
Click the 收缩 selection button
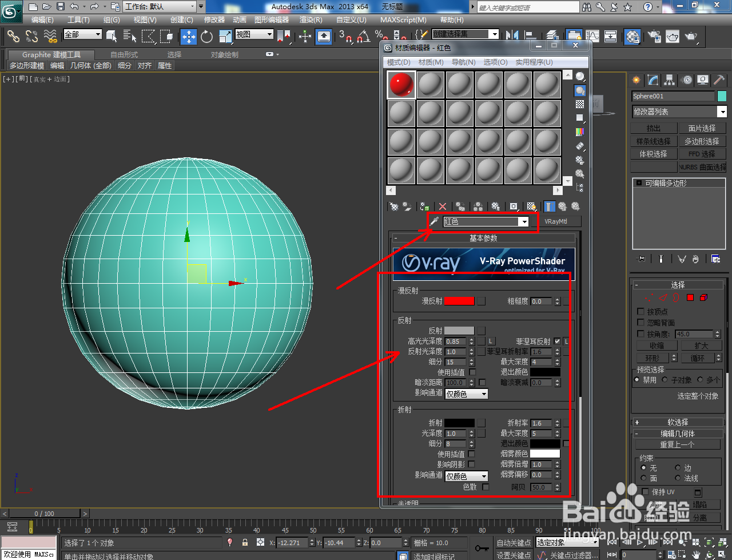point(657,345)
